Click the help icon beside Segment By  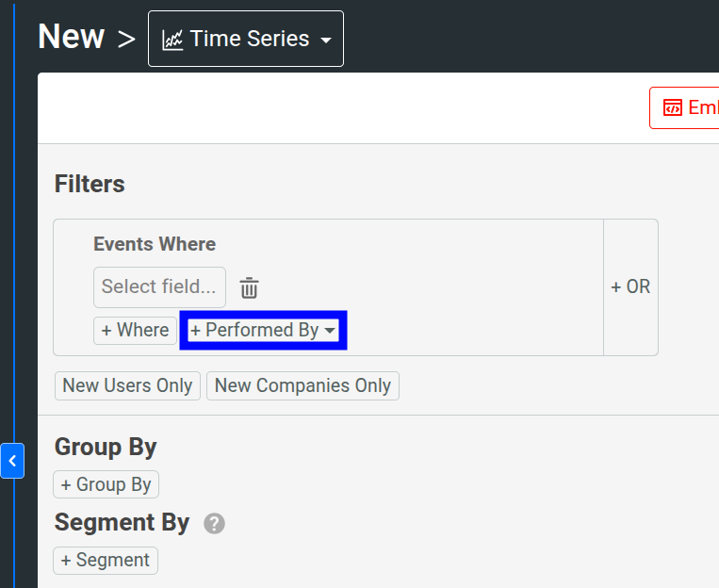tap(215, 523)
